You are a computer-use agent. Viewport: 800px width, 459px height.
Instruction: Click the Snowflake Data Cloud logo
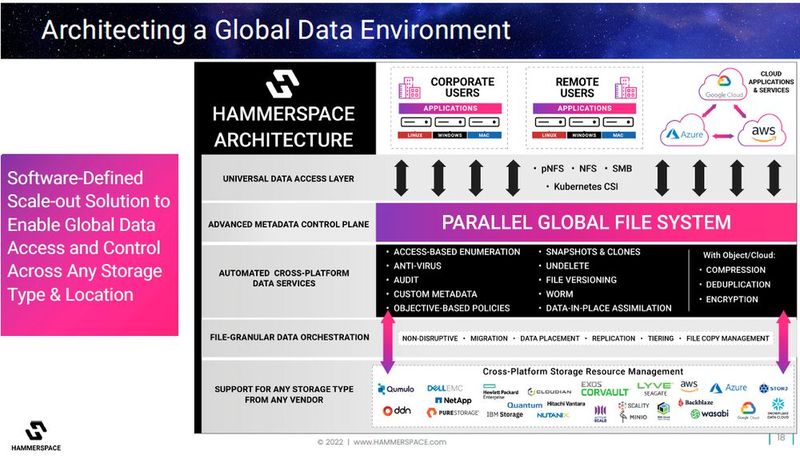click(x=778, y=408)
